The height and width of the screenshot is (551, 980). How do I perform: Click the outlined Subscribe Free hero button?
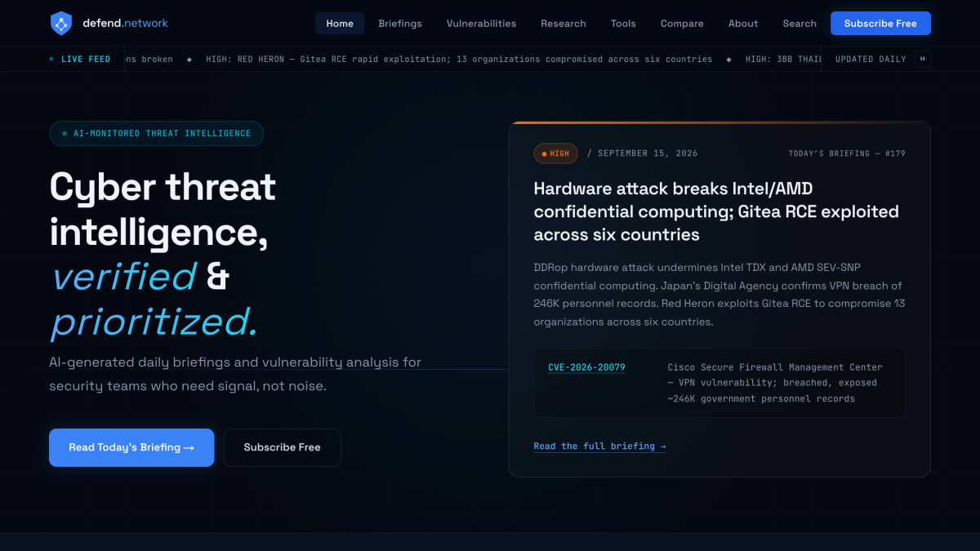coord(283,447)
